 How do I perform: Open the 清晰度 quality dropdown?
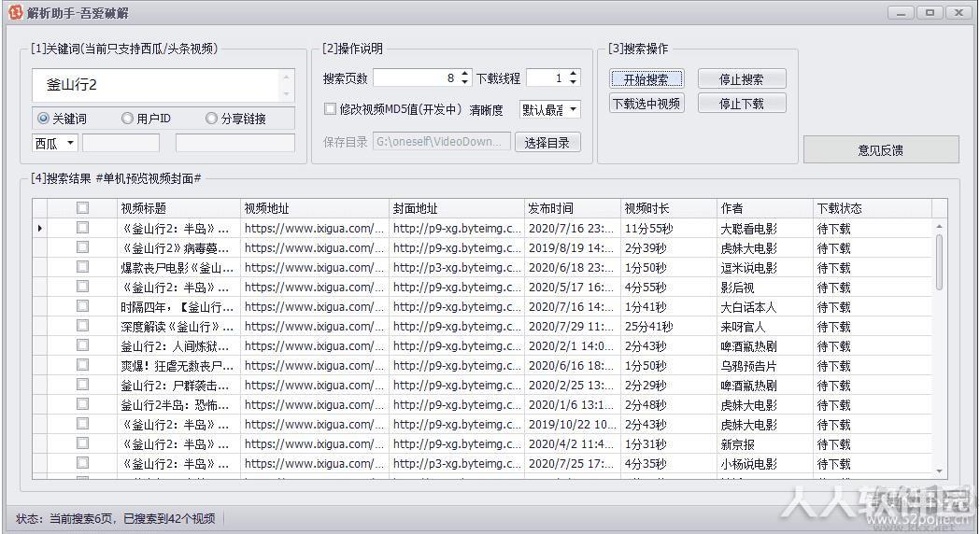(x=550, y=110)
